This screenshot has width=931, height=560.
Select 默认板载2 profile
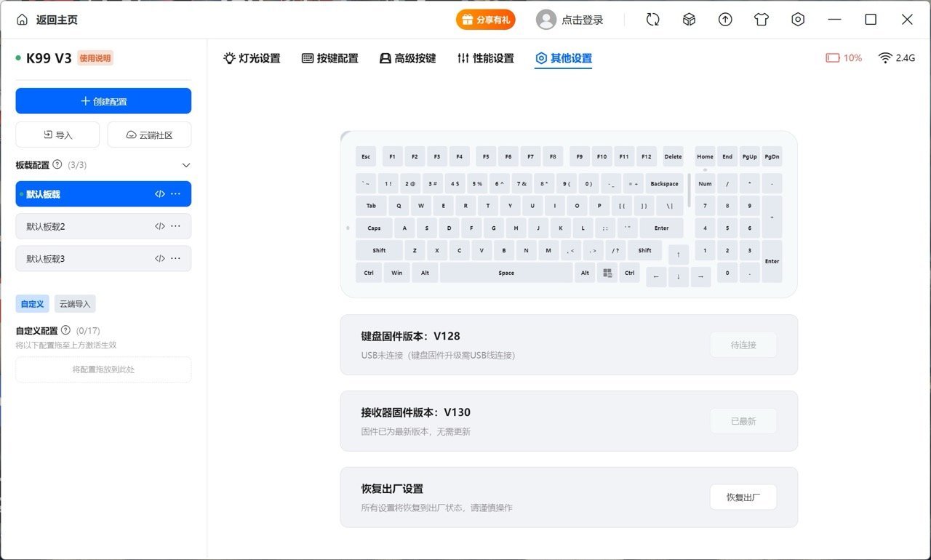(x=103, y=226)
